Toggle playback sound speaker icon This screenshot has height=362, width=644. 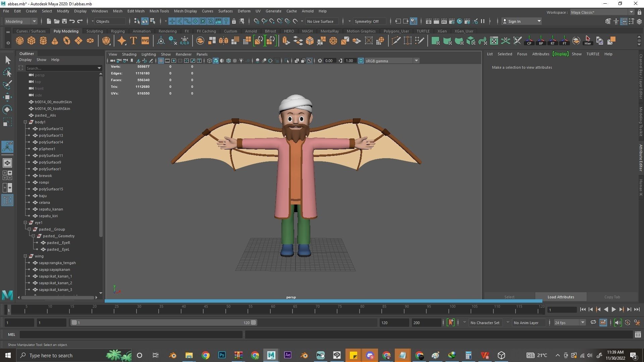pos(618,322)
